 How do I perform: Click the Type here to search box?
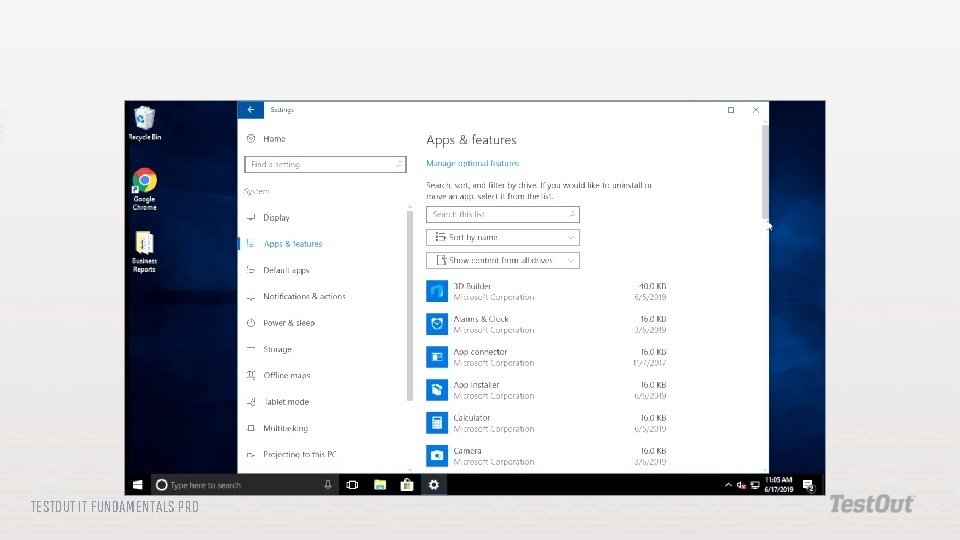[x=245, y=485]
